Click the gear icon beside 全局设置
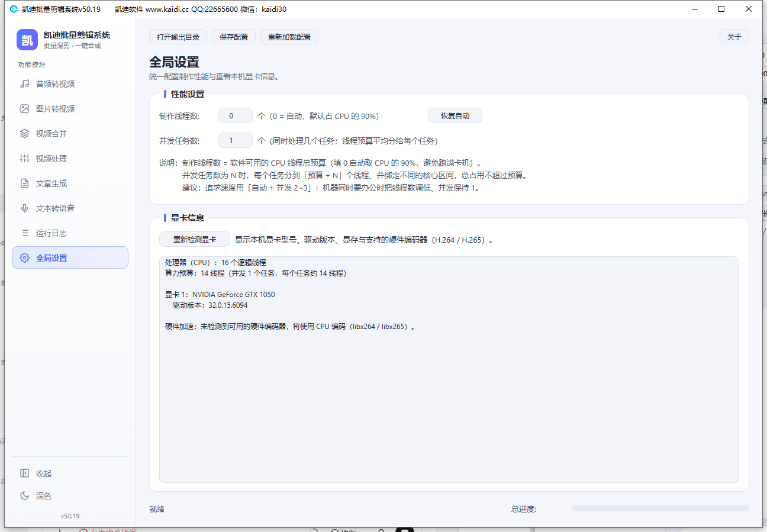The image size is (767, 532). coord(25,258)
